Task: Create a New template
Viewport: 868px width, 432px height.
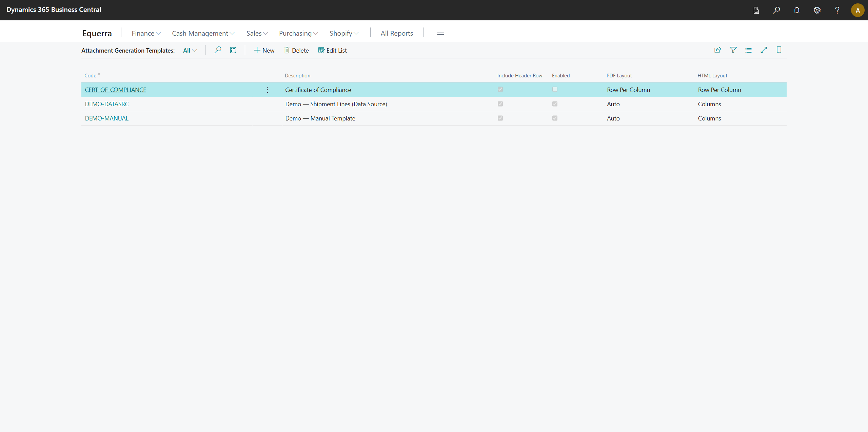Action: coord(264,50)
